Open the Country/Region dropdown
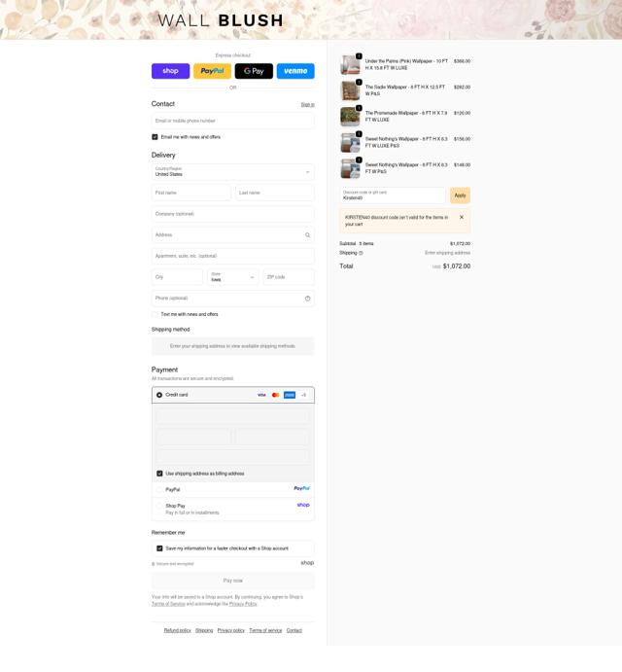The width and height of the screenshot is (622, 672). [x=233, y=172]
